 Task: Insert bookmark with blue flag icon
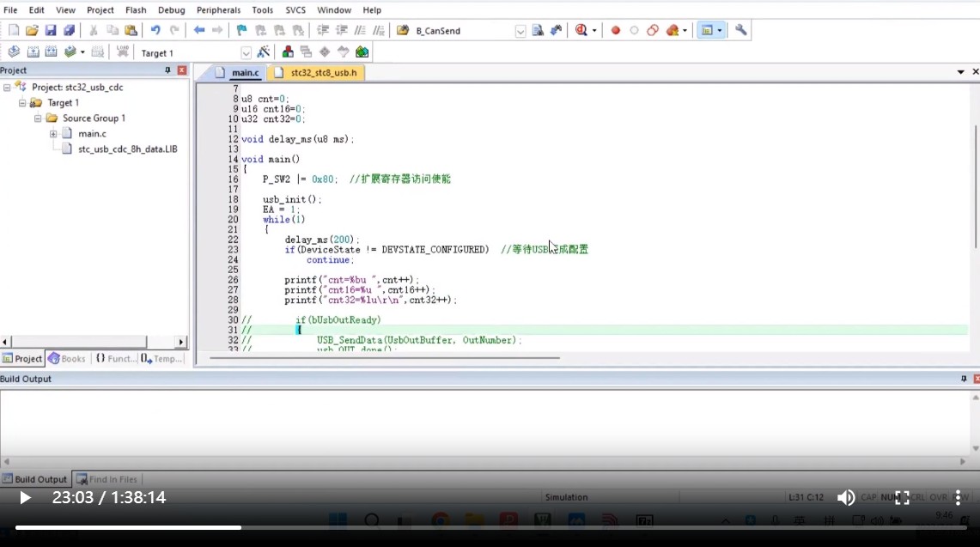(x=242, y=30)
